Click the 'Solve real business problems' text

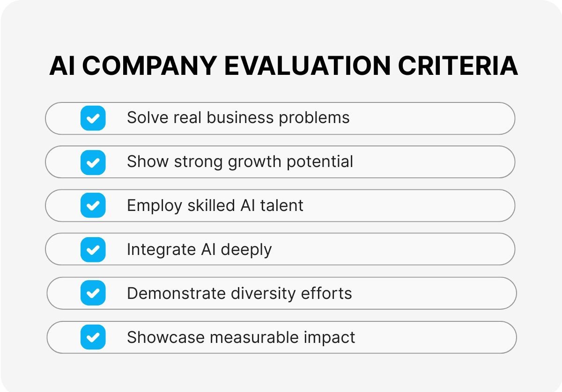(x=238, y=117)
